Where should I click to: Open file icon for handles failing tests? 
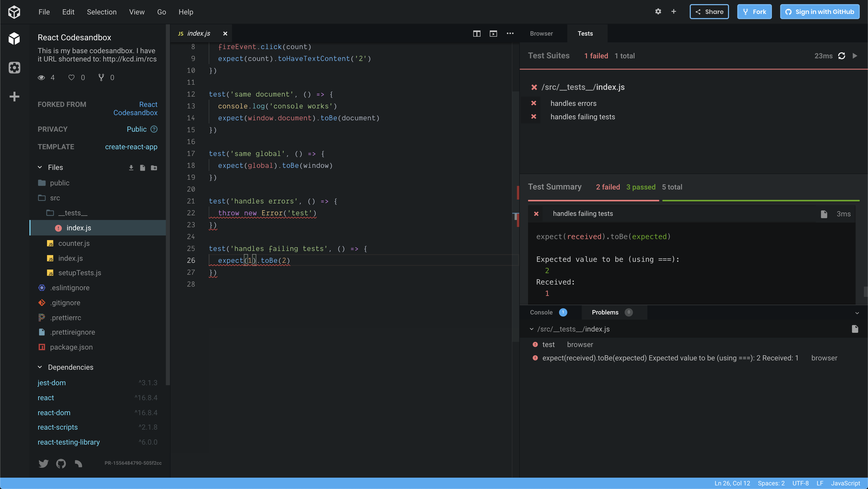click(x=824, y=214)
